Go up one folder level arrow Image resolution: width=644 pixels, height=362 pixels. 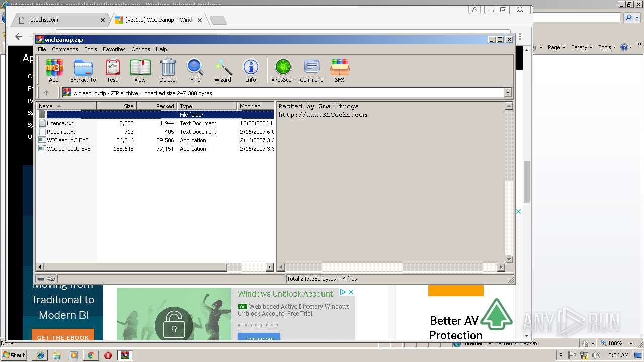46,93
